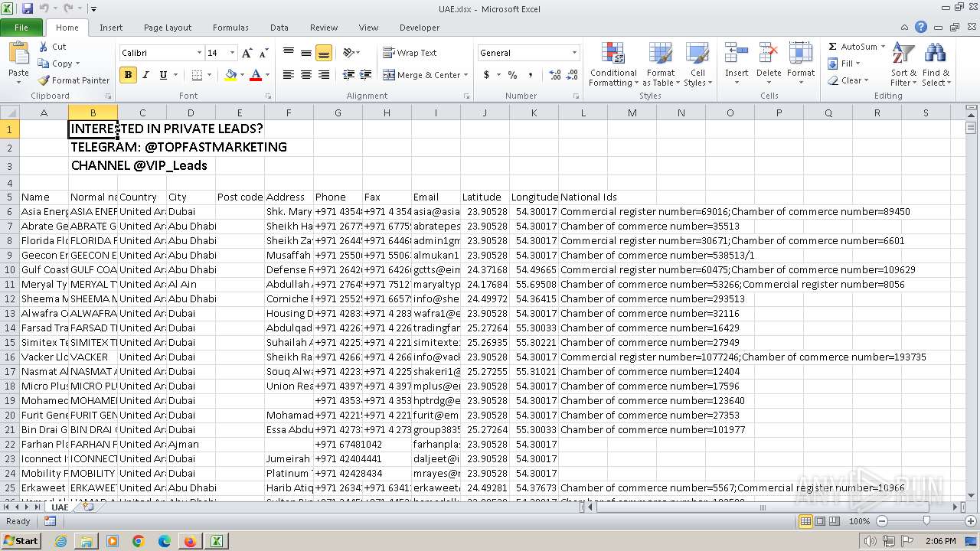Center text horizontally icon
This screenshot has height=551, width=980.
(x=305, y=75)
